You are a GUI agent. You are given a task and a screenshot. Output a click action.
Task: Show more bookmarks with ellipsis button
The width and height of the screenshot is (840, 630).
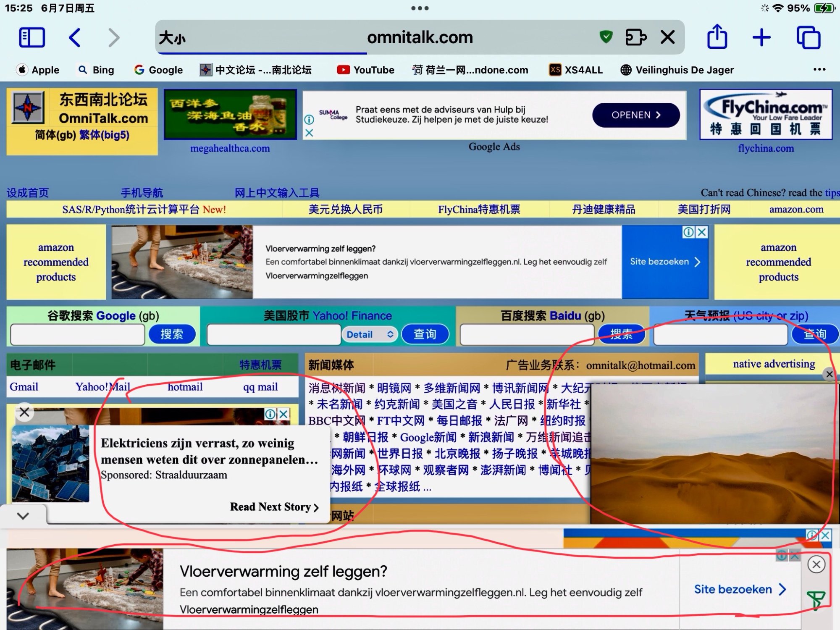(819, 70)
